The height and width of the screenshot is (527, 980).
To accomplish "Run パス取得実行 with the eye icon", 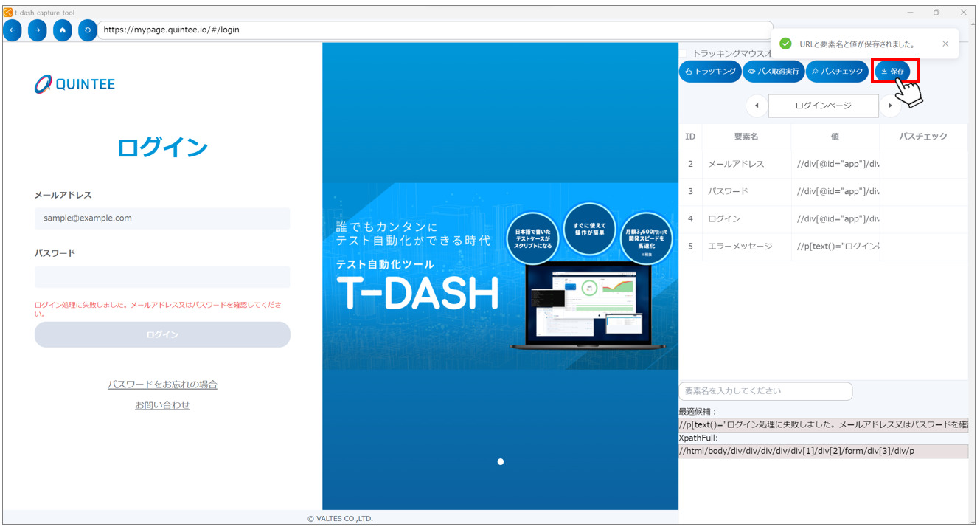I will [773, 72].
